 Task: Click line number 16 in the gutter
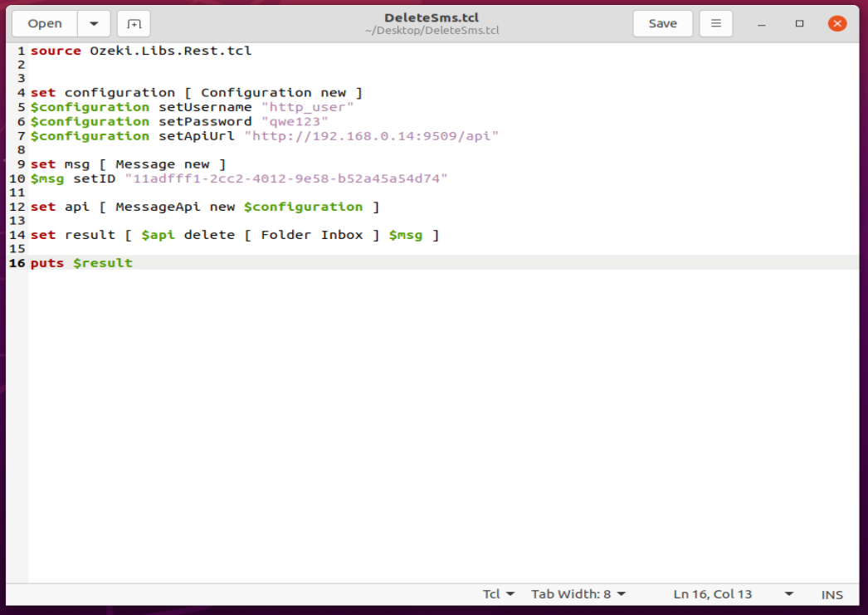[x=17, y=263]
